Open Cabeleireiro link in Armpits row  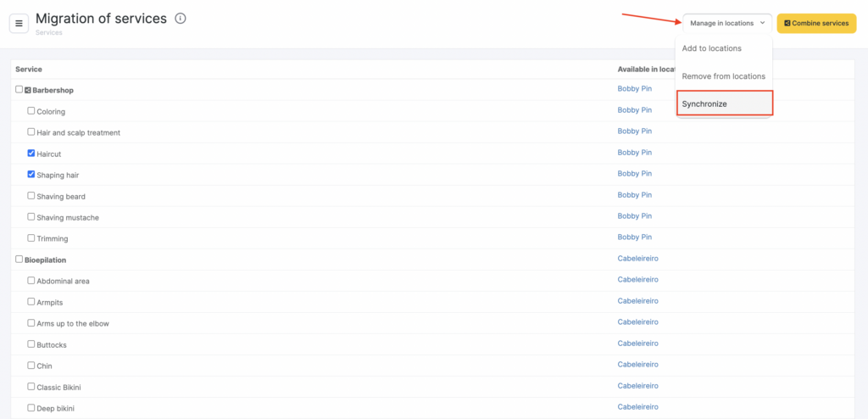coord(637,300)
